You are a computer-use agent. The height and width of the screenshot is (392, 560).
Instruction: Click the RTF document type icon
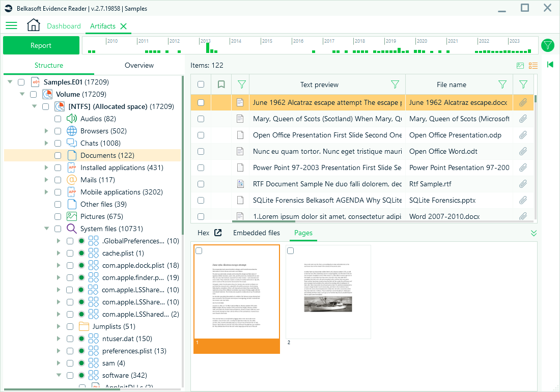(240, 184)
